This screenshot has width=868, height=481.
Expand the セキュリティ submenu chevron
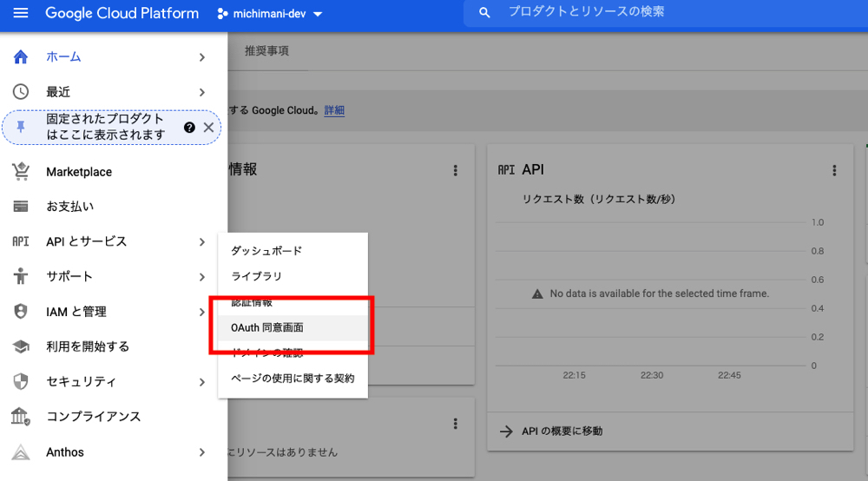point(202,382)
